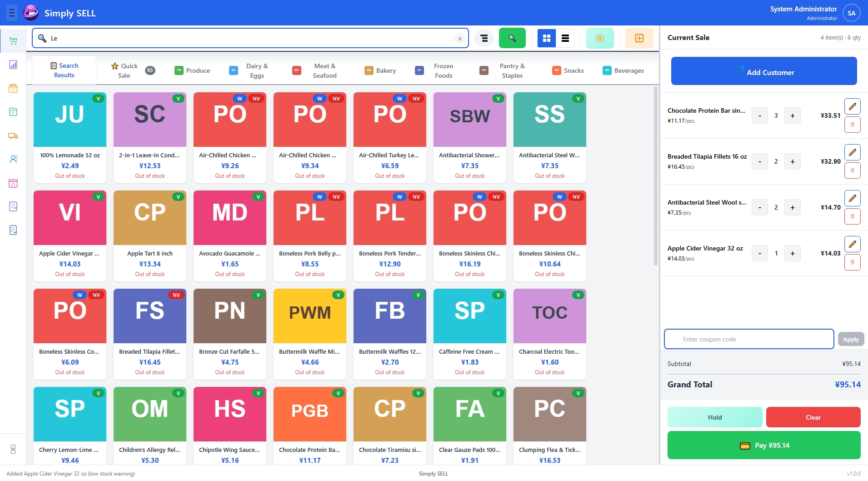This screenshot has height=481, width=868.
Task: Open held sales via the pause icon
Action: pyautogui.click(x=599, y=38)
